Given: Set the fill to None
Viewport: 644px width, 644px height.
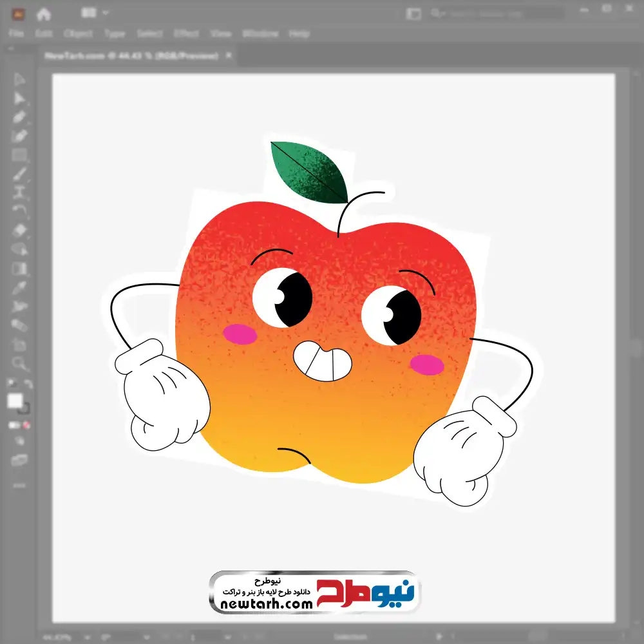Looking at the screenshot, I should pos(27,425).
